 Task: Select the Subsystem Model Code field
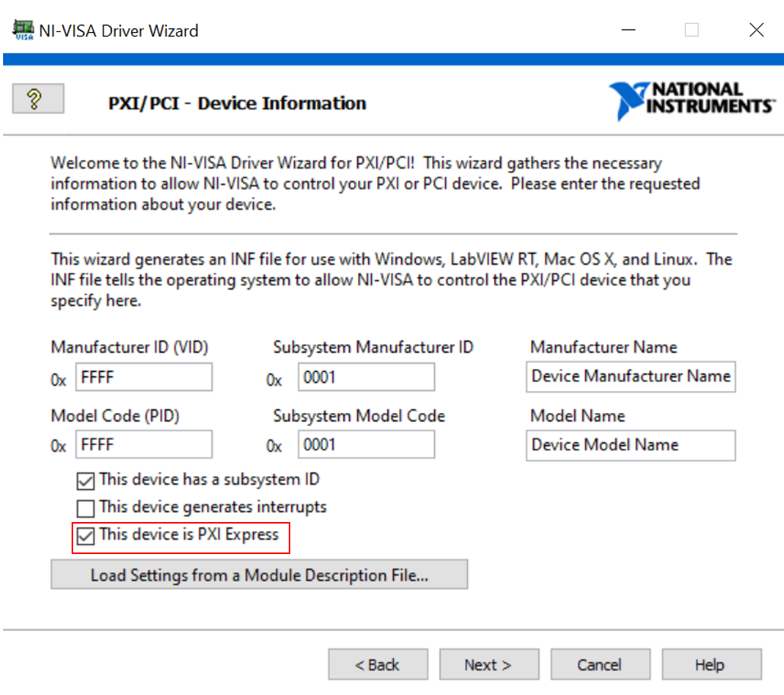tap(366, 444)
